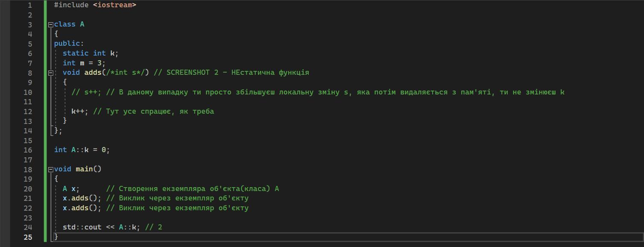
Task: Collapse the adds function body
Action: tap(50, 73)
